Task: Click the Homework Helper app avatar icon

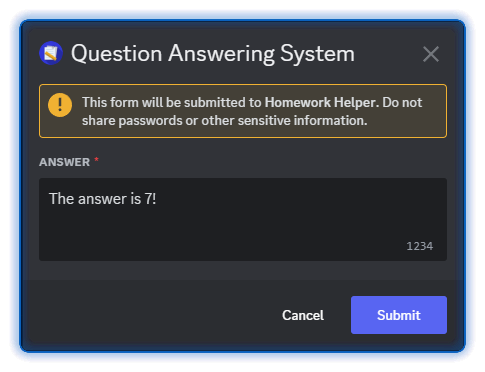Action: (x=51, y=53)
